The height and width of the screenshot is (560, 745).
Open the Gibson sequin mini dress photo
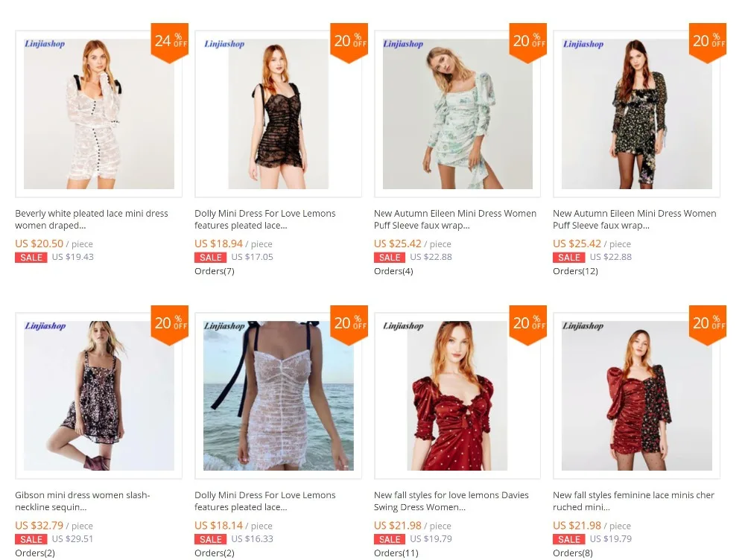coord(99,395)
